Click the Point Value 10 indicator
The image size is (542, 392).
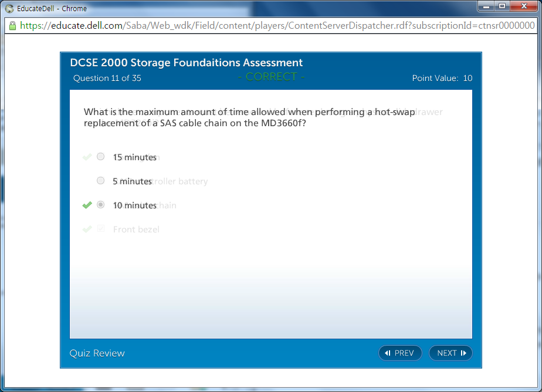[442, 78]
